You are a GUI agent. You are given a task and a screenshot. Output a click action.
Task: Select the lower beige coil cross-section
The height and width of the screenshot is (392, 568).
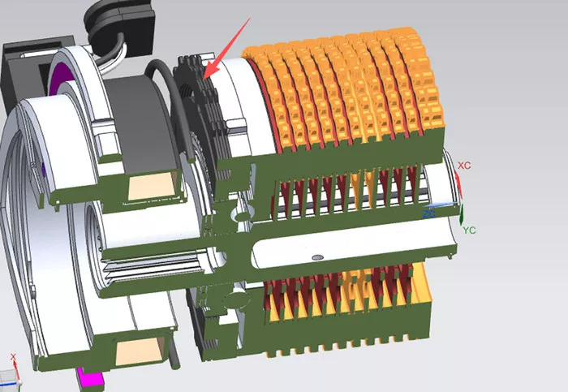click(139, 351)
